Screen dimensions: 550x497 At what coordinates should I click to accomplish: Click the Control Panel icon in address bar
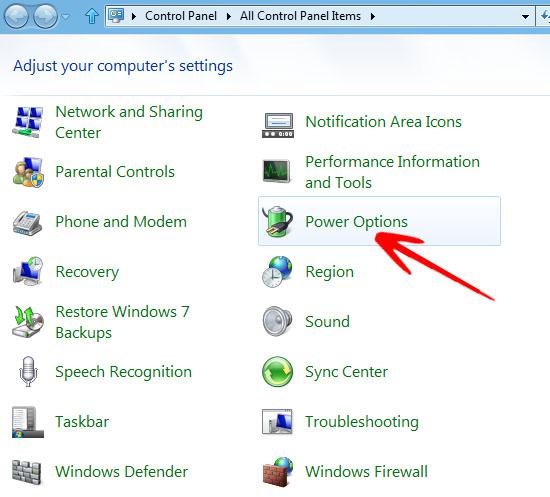coord(116,16)
